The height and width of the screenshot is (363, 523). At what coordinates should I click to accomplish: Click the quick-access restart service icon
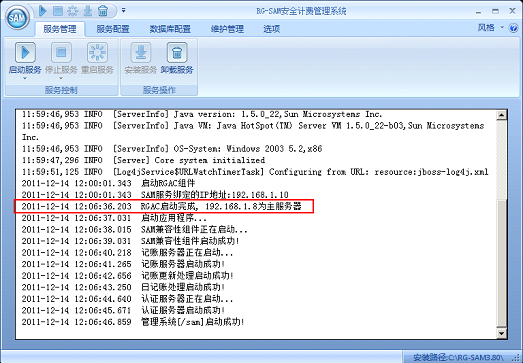click(x=73, y=11)
